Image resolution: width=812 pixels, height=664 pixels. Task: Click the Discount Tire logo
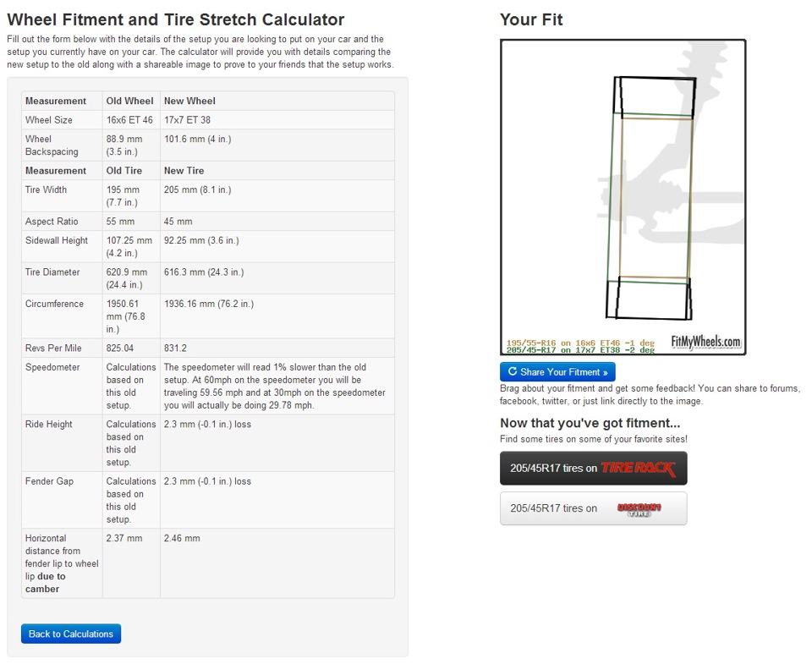pos(639,509)
